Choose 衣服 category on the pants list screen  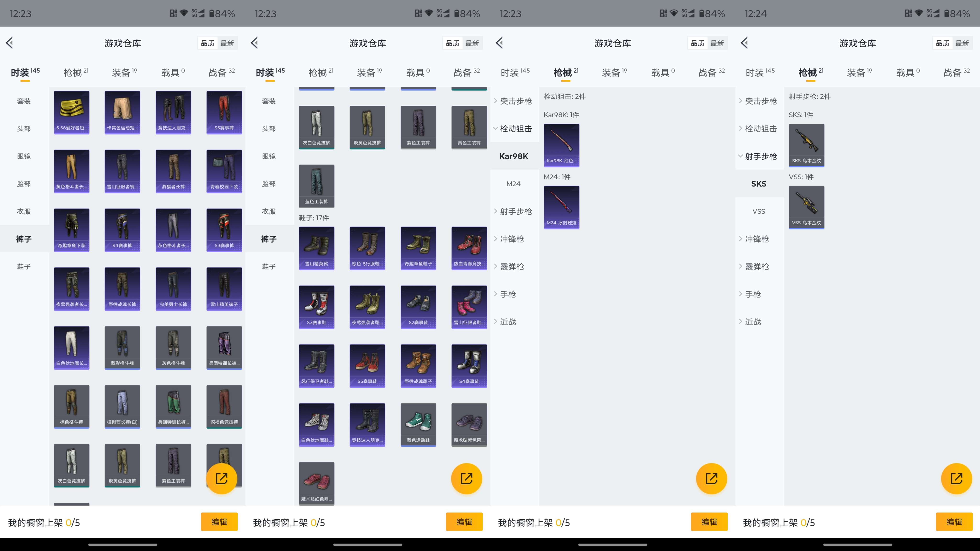(x=24, y=211)
